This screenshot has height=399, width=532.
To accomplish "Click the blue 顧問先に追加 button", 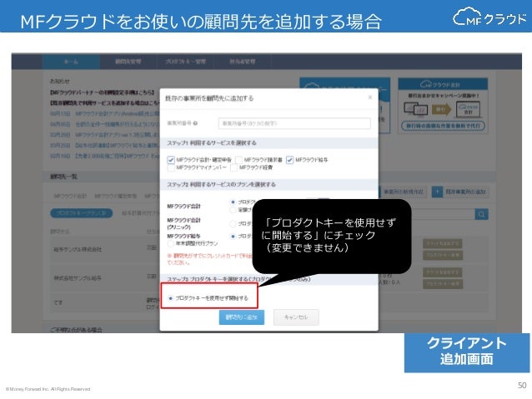I will tap(242, 317).
